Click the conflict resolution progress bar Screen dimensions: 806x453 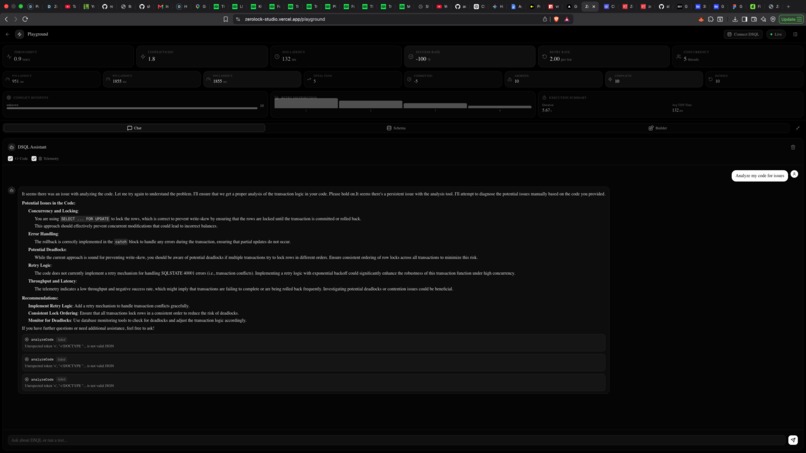point(132,108)
